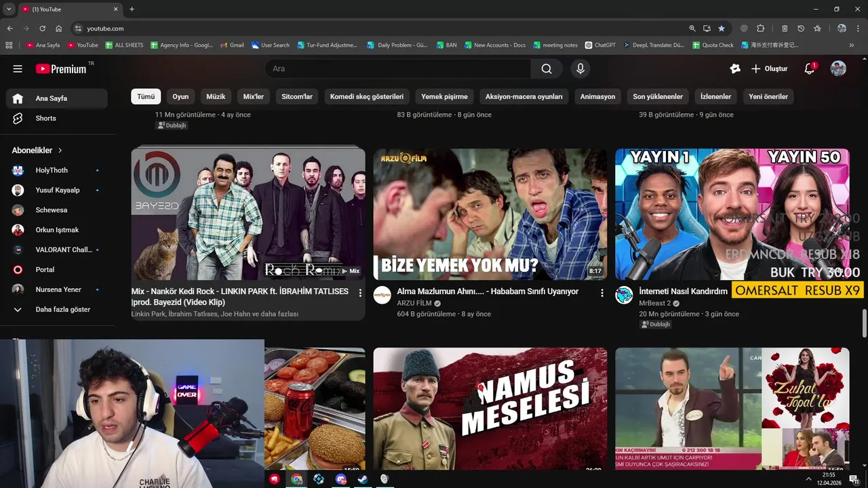Open the user account avatar menu
Image resolution: width=868 pixels, height=488 pixels.
[838, 68]
